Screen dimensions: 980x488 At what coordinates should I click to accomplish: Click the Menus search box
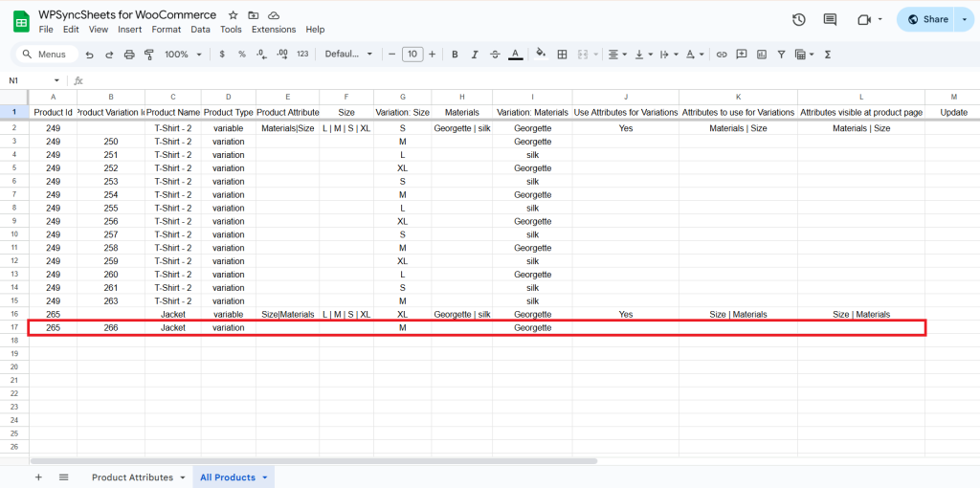pyautogui.click(x=48, y=55)
